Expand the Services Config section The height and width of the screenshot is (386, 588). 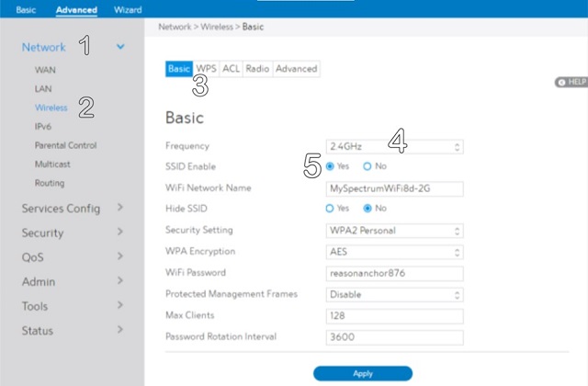120,209
